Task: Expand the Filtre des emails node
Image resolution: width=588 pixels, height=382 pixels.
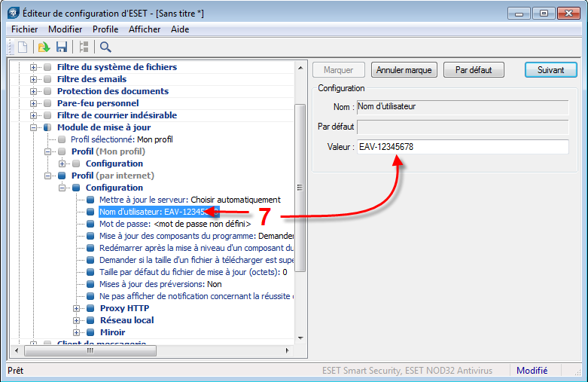Action: coord(34,79)
